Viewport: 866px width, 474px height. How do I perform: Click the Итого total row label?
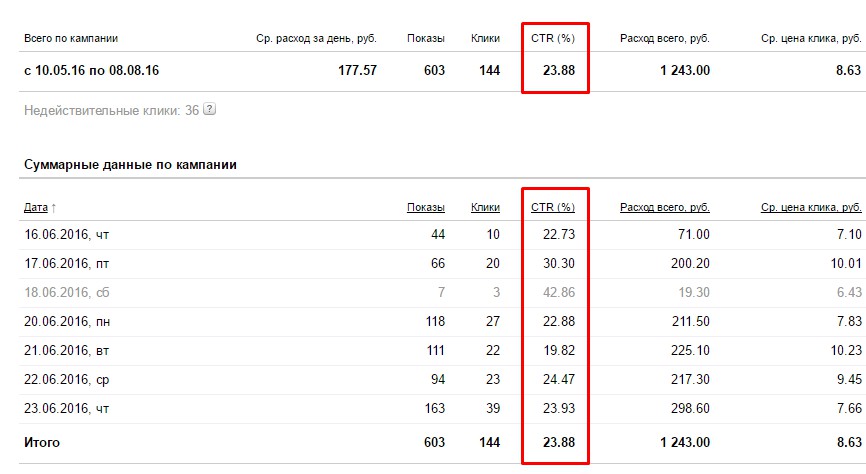(42, 442)
